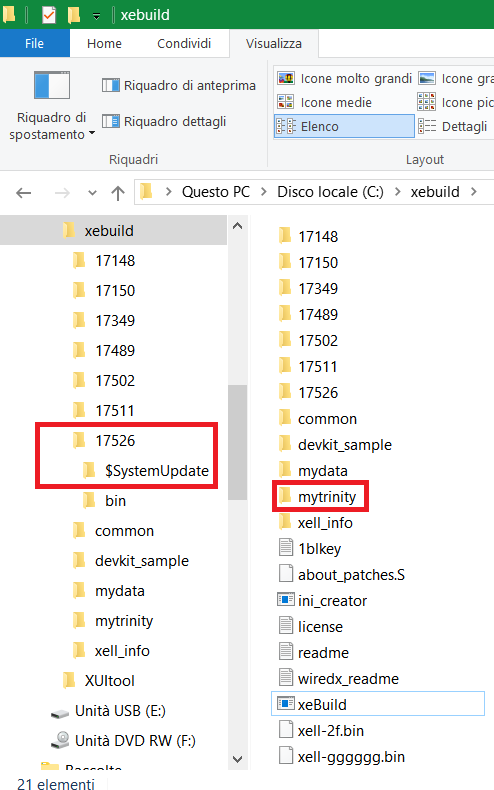Switch to the Home ribbon tab
The image size is (494, 790).
(104, 44)
